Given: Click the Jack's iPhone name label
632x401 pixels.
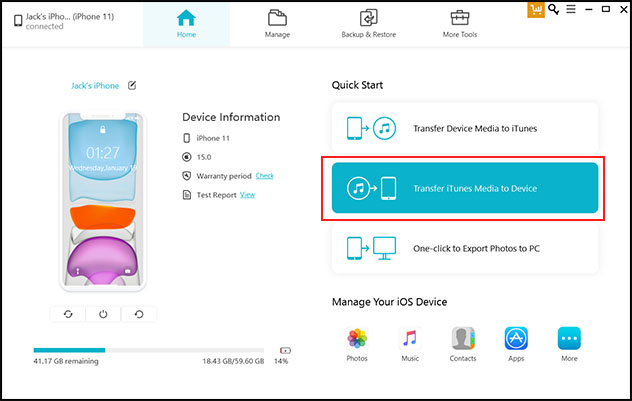Looking at the screenshot, I should click(x=95, y=86).
